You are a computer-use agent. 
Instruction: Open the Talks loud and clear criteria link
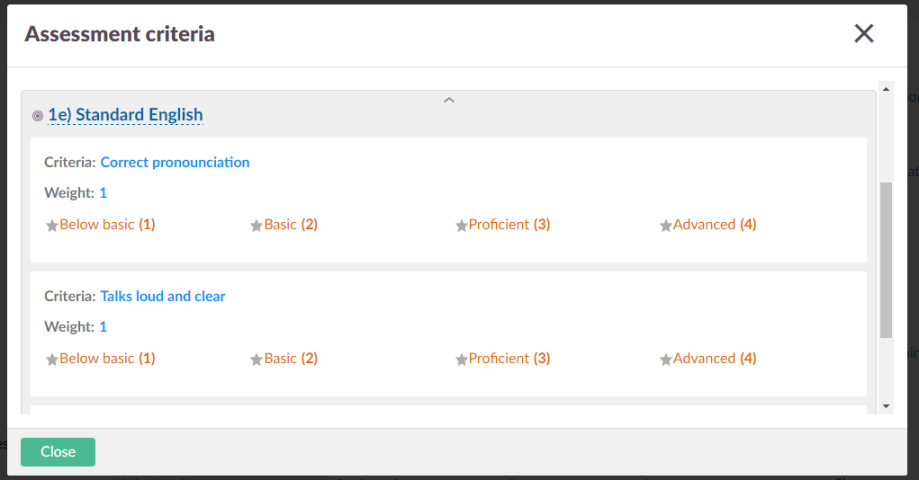pyautogui.click(x=163, y=296)
